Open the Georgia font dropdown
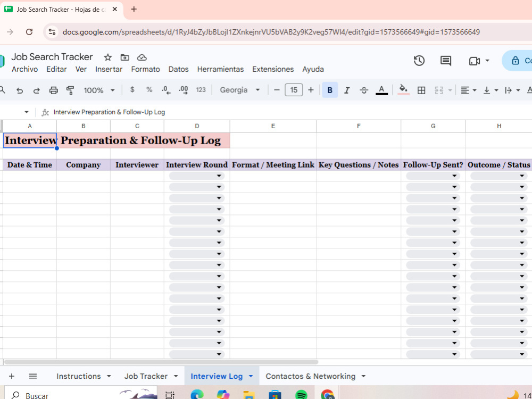Image resolution: width=532 pixels, height=399 pixels. point(240,90)
